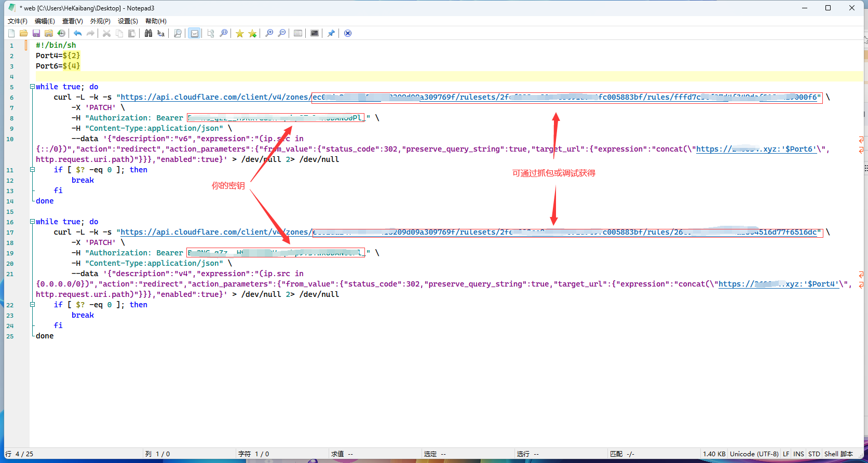Place cursor on the #!/bin/sh line
Image resolution: width=868 pixels, height=463 pixels.
coord(56,45)
